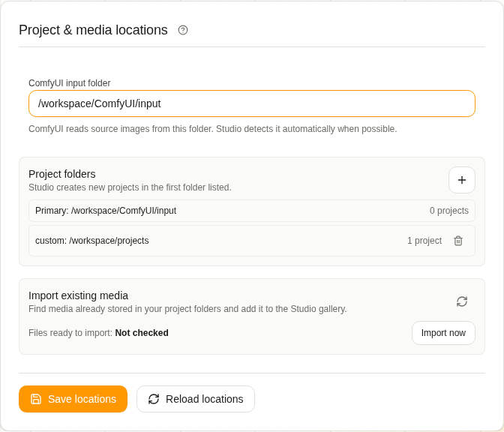The image size is (504, 432).
Task: Click the Find media already stored description
Action: click(187, 309)
